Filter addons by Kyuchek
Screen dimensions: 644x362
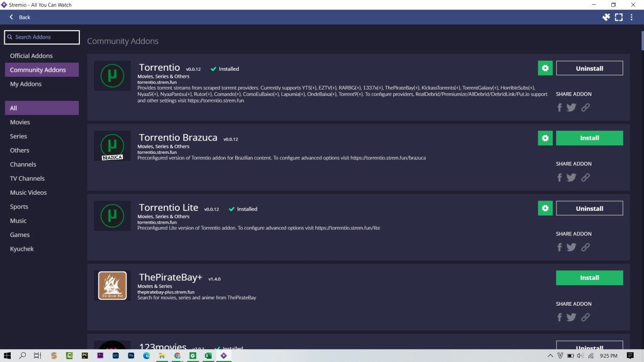click(x=42, y=249)
